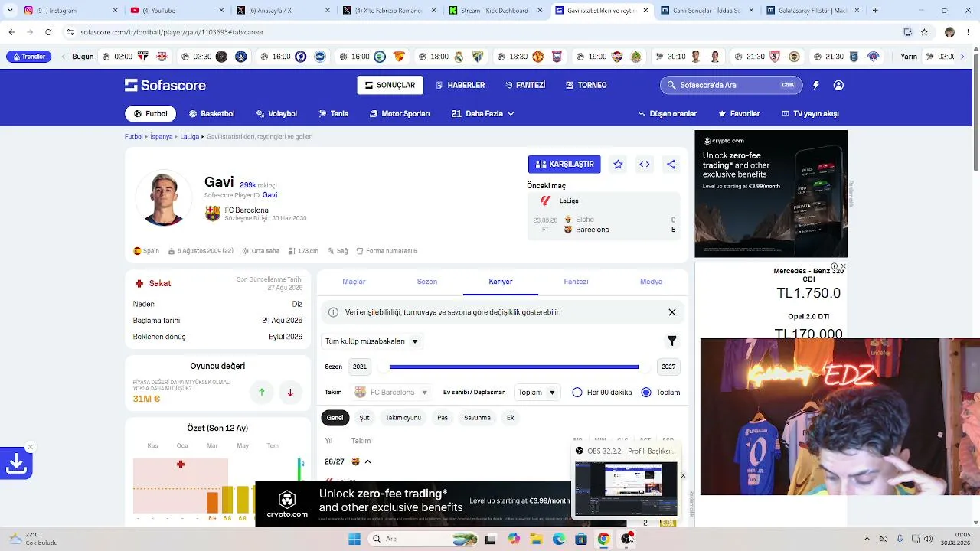
Task: Show hidden system tray icons
Action: 867,539
